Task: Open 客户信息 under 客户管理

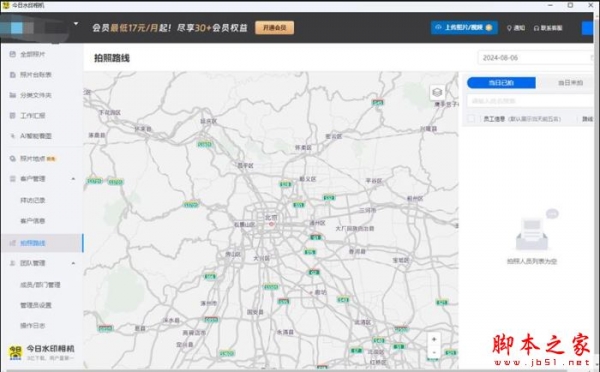Action: click(33, 220)
